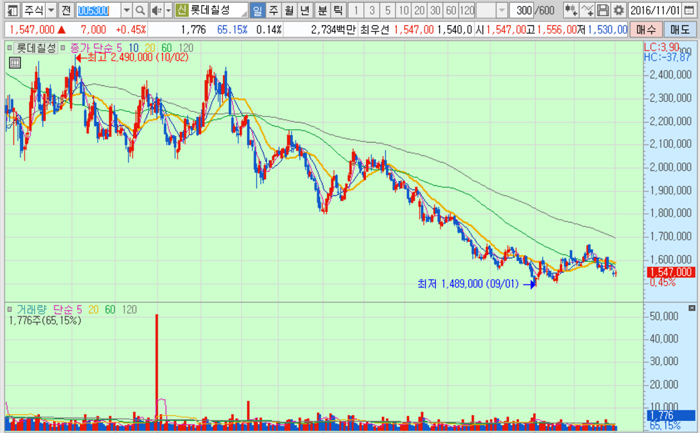
Task: Click the panel layout icon at top-left
Action: pyautogui.click(x=8, y=10)
